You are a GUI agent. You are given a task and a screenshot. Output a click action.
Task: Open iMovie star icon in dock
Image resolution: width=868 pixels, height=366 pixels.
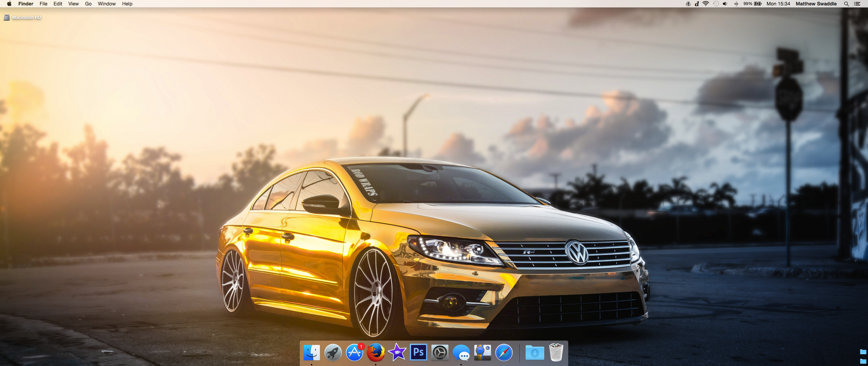click(x=397, y=352)
